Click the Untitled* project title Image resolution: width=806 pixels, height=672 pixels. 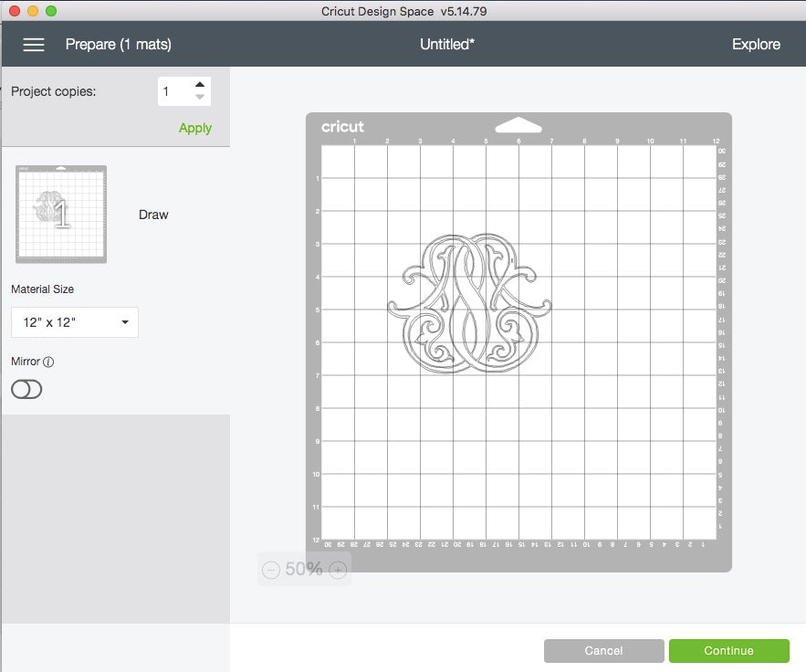pyautogui.click(x=447, y=44)
